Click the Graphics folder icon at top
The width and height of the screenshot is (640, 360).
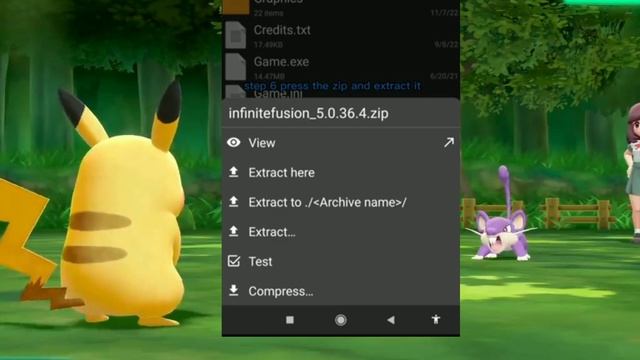236,7
